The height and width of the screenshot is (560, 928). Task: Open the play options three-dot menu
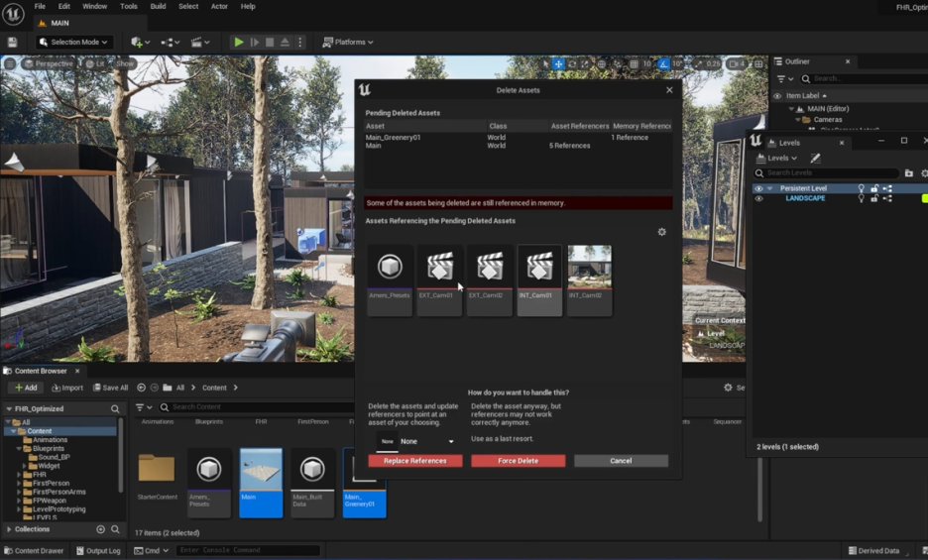300,42
